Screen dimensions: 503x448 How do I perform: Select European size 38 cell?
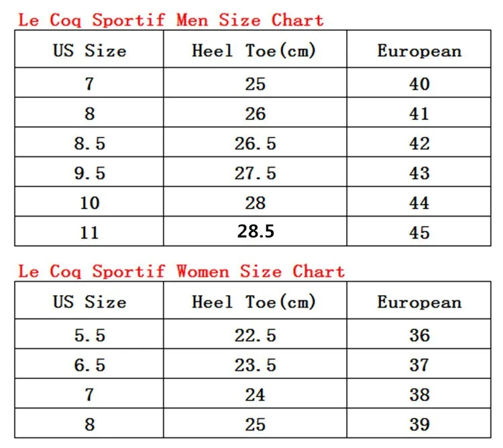(419, 394)
